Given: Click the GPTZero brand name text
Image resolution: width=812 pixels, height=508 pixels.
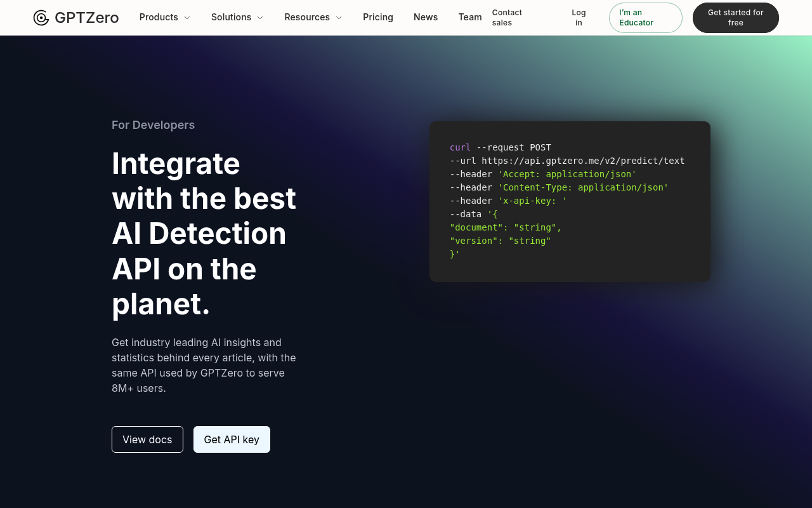Looking at the screenshot, I should click(x=87, y=18).
